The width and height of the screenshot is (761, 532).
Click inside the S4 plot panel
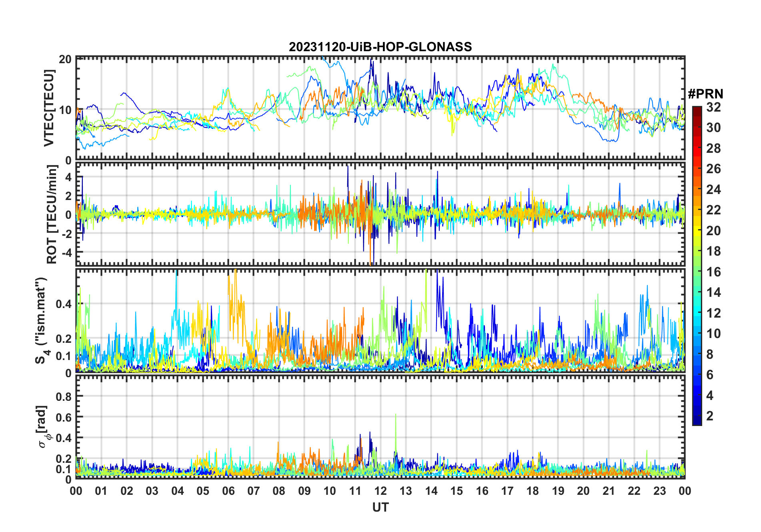tap(380, 320)
